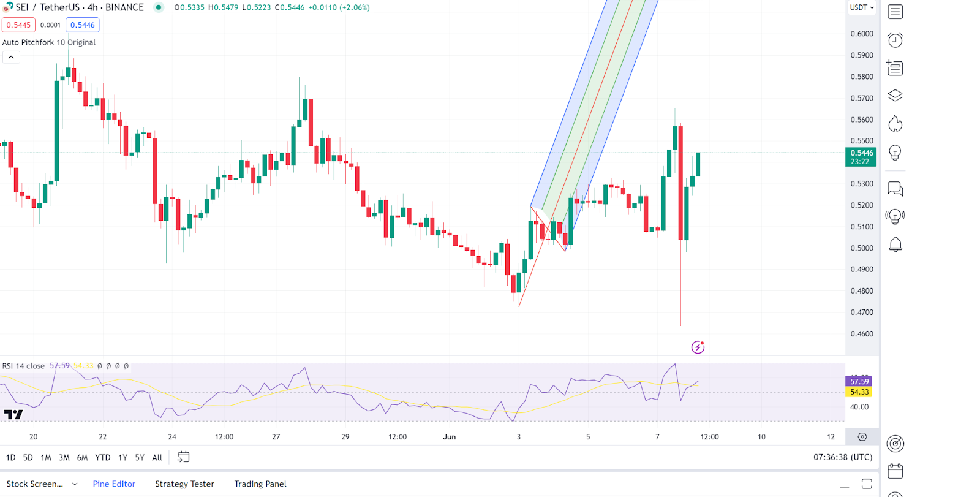This screenshot has height=497, width=980.
Task: Click the RSI 14 close legend
Action: pyautogui.click(x=23, y=366)
